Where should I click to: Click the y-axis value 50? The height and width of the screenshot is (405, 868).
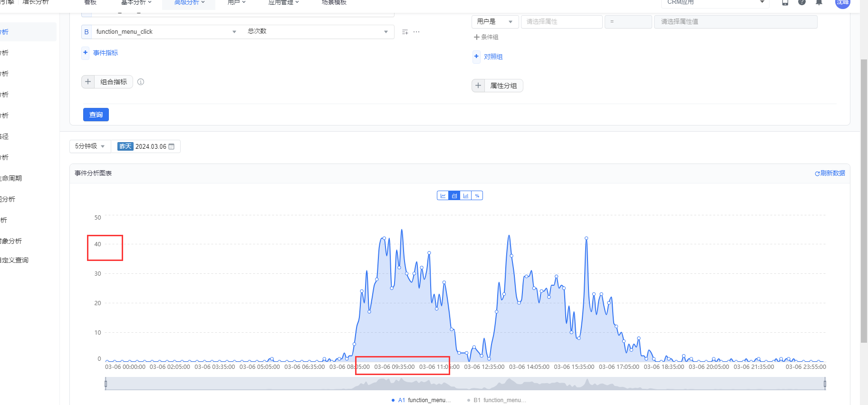point(97,218)
